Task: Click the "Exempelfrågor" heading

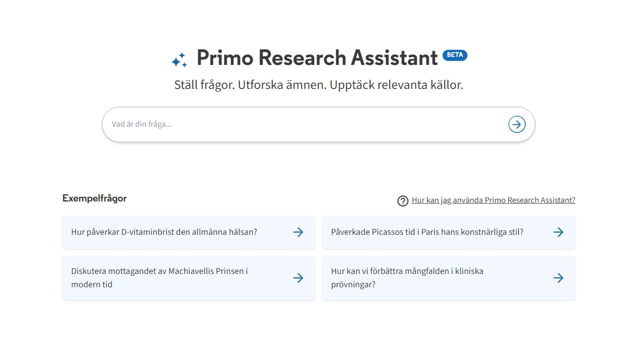Action: click(94, 198)
